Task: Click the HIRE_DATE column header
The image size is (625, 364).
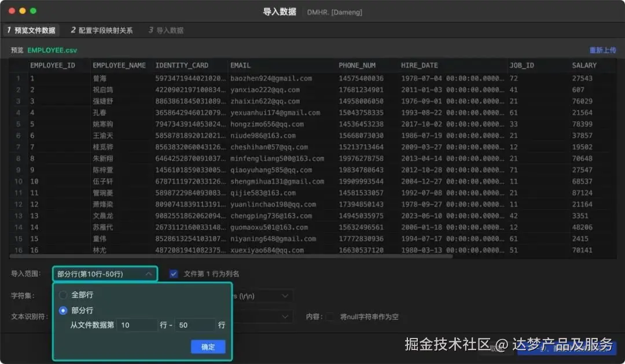Action: [x=420, y=65]
